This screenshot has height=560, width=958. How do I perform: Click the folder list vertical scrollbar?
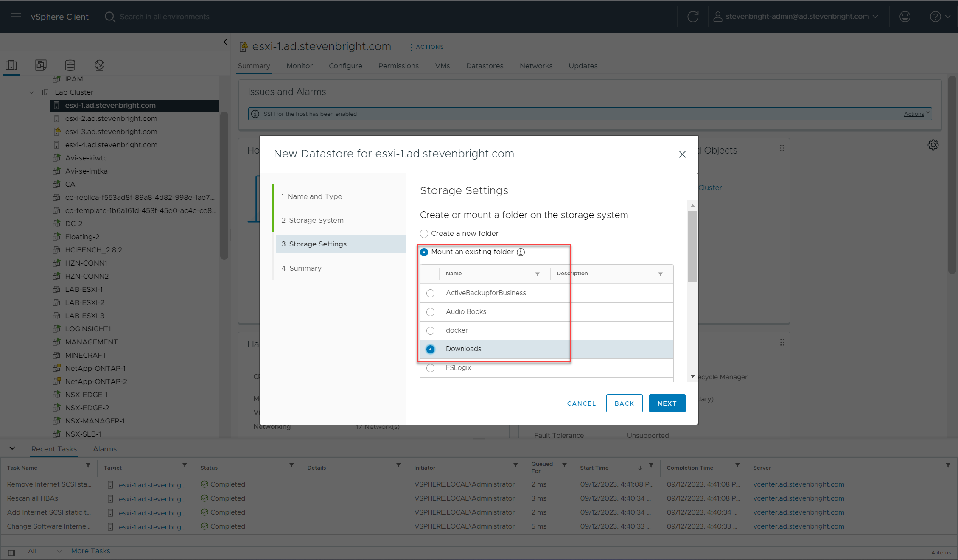coord(692,246)
